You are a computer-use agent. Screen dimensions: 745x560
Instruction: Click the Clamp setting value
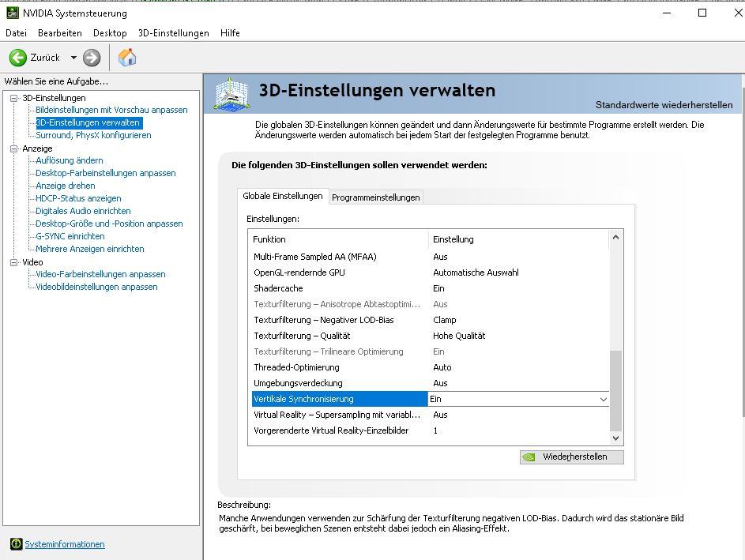point(444,320)
